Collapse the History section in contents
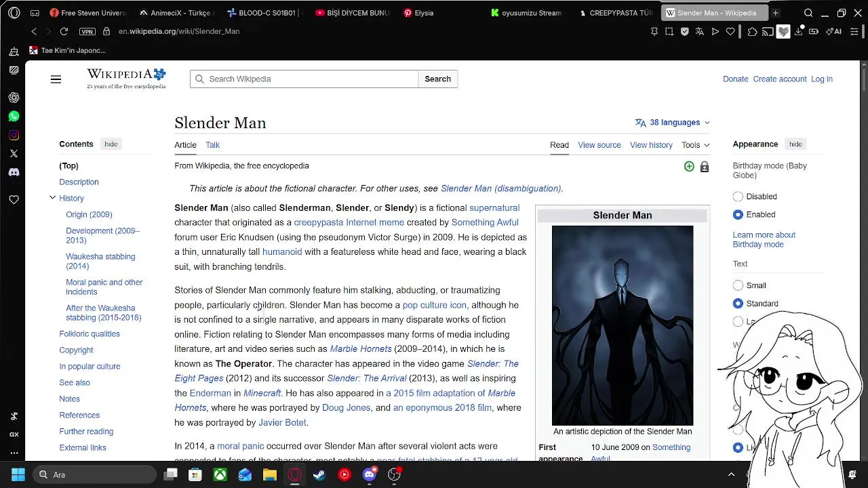Image resolution: width=868 pixels, height=488 pixels. (x=52, y=198)
